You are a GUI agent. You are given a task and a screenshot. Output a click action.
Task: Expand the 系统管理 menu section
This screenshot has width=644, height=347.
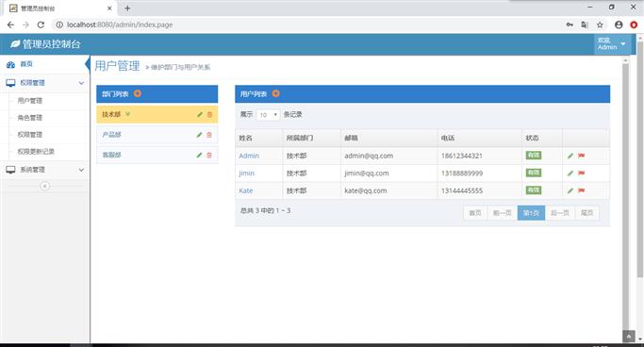44,170
